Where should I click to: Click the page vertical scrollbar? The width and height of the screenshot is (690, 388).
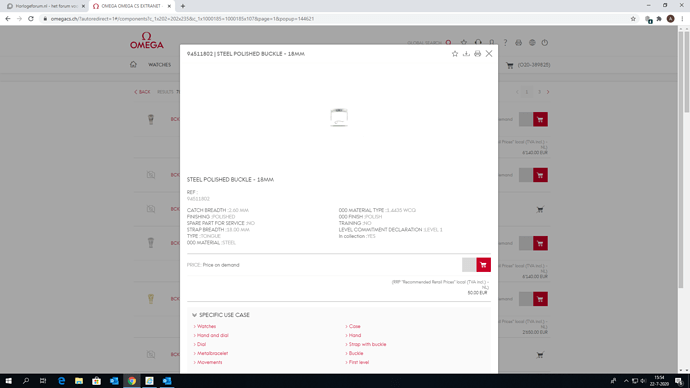coord(686,199)
